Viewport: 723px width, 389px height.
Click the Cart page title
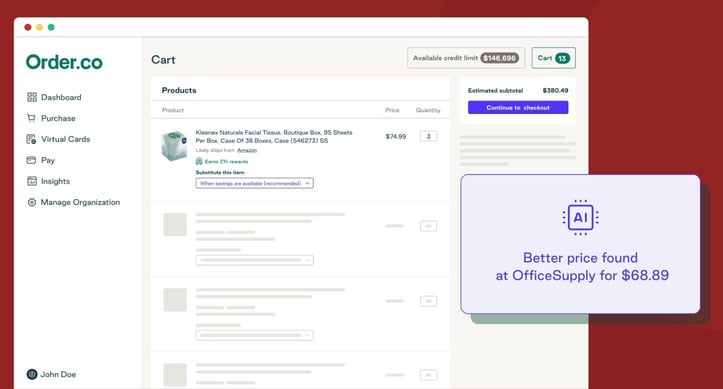pyautogui.click(x=163, y=60)
